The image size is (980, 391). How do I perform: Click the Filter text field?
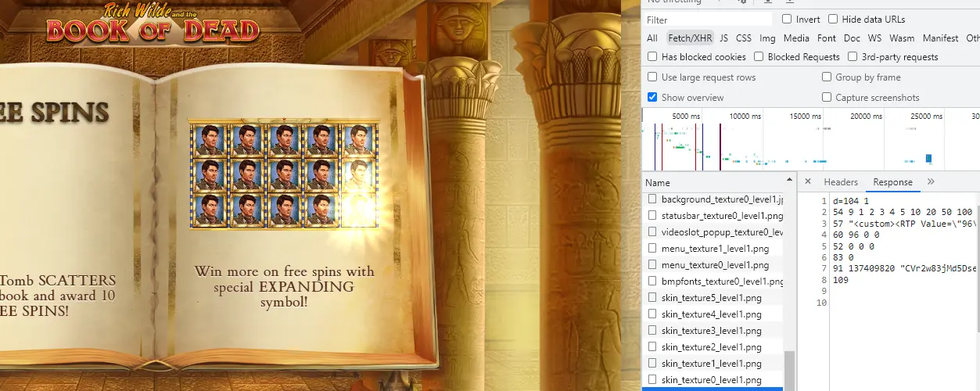pyautogui.click(x=707, y=20)
